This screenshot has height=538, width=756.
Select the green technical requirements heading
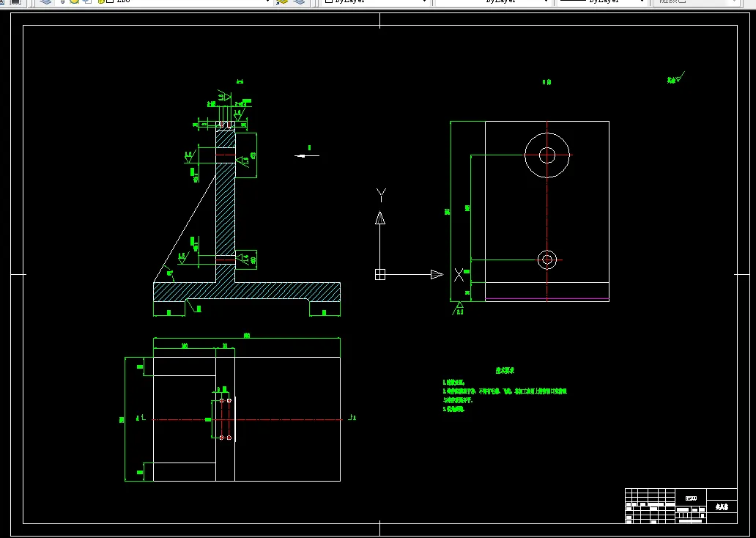pos(505,371)
